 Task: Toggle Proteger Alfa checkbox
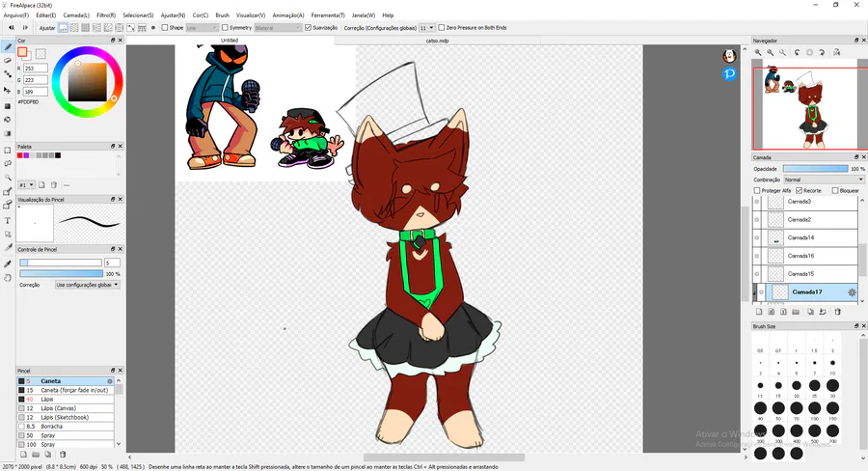(757, 190)
